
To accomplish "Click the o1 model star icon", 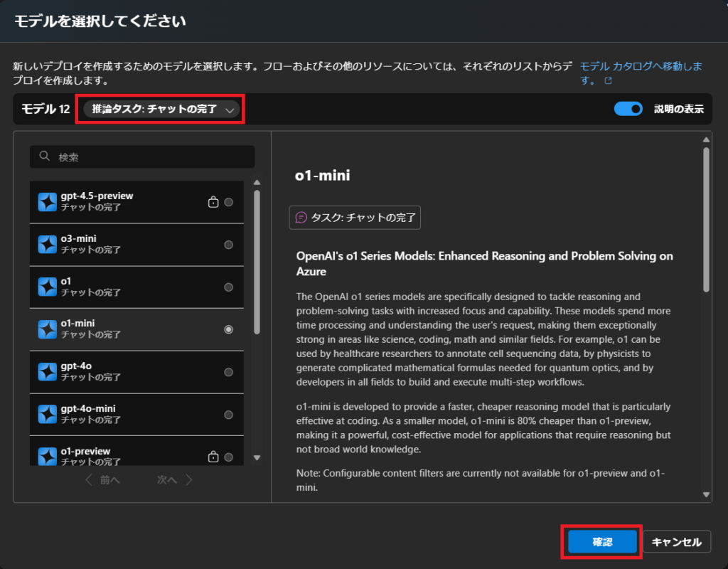I will (48, 287).
